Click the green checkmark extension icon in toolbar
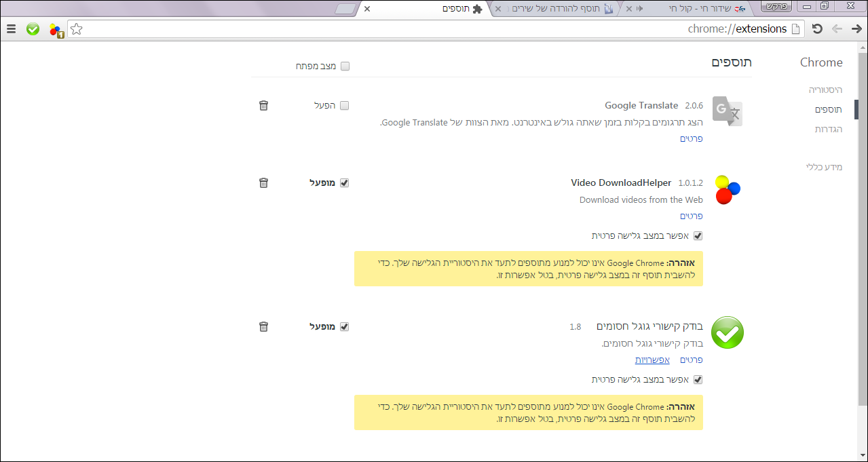This screenshot has height=462, width=868. [x=33, y=29]
